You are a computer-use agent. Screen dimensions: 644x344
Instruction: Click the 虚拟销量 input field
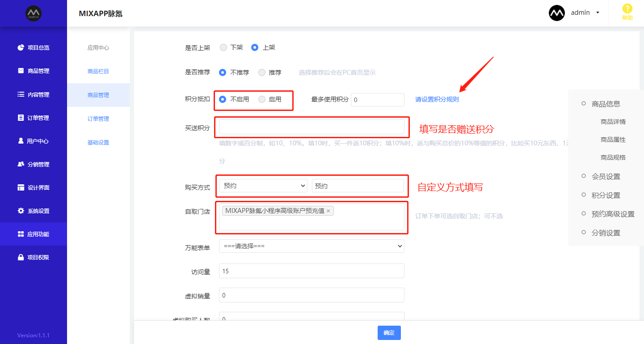[x=311, y=295]
